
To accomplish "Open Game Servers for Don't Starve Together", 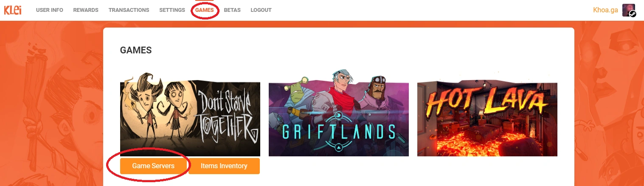I will 153,166.
